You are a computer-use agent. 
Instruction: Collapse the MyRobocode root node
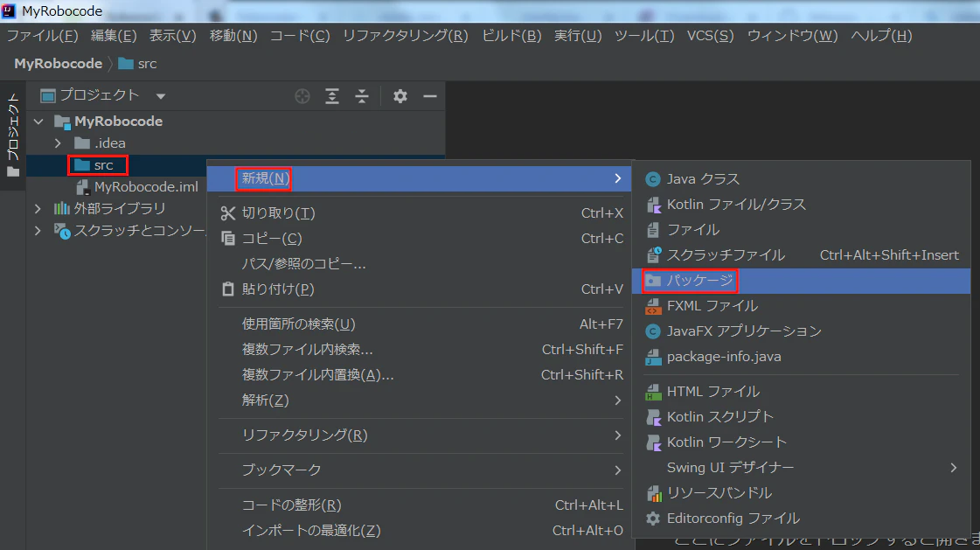pos(38,122)
